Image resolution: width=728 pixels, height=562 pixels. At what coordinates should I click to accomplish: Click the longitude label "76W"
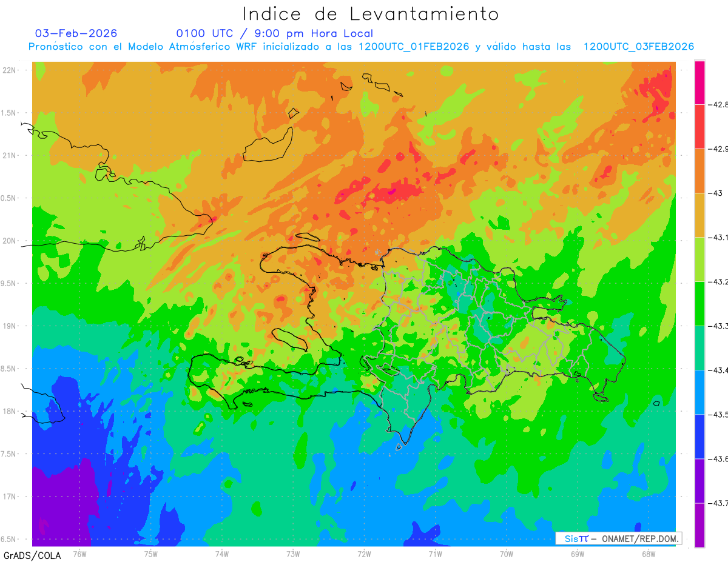79,553
